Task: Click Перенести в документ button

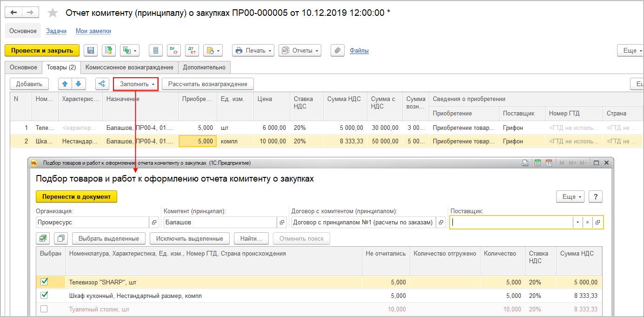Action: coord(76,196)
